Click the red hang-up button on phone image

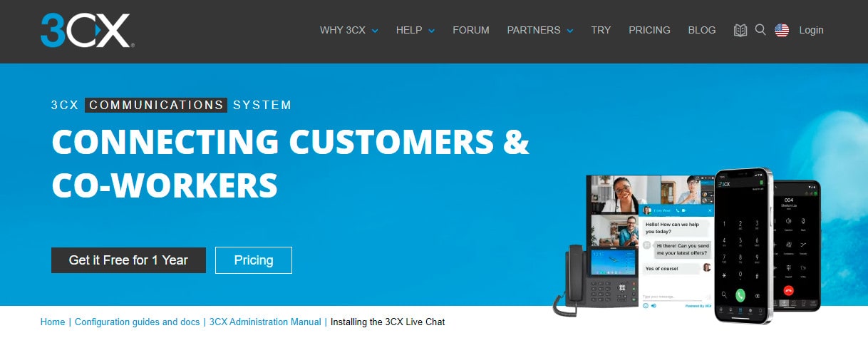788,290
